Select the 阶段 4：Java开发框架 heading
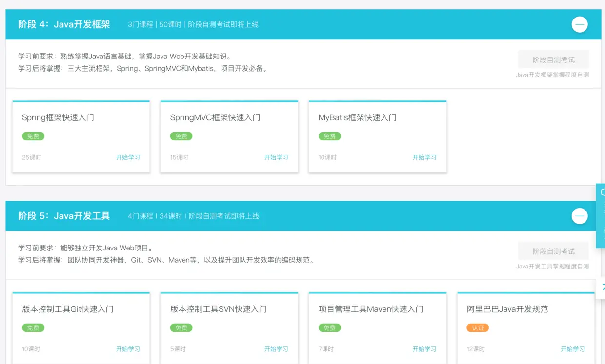 click(x=64, y=24)
